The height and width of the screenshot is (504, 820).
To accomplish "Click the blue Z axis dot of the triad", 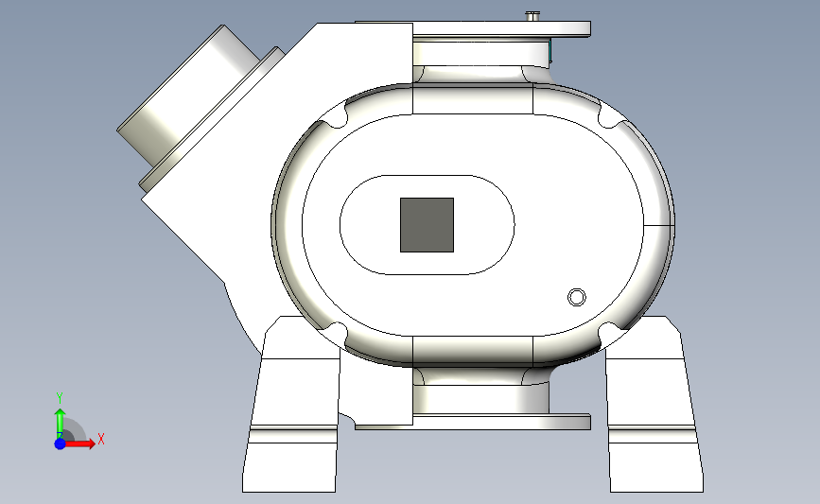I will [x=61, y=443].
